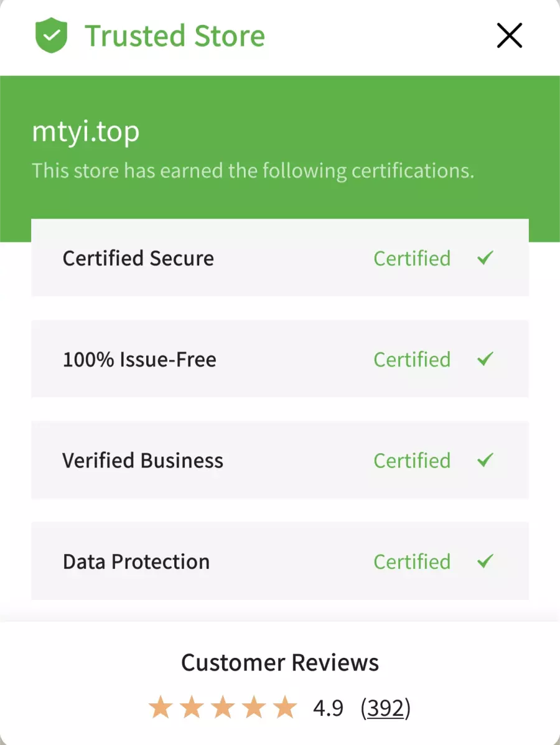Viewport: 560px width, 745px height.
Task: Click the 4.9 rating score
Action: [328, 708]
